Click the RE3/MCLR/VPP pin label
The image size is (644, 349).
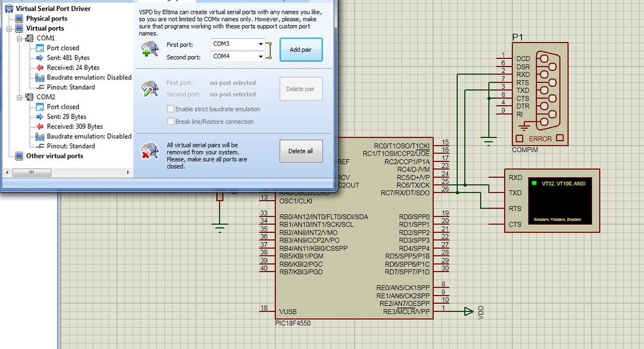point(407,312)
